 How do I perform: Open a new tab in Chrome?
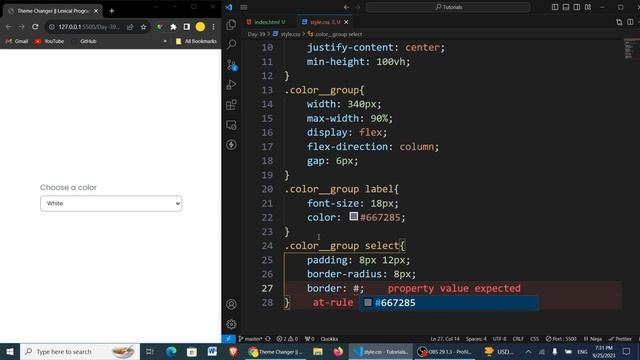pyautogui.click(x=111, y=11)
